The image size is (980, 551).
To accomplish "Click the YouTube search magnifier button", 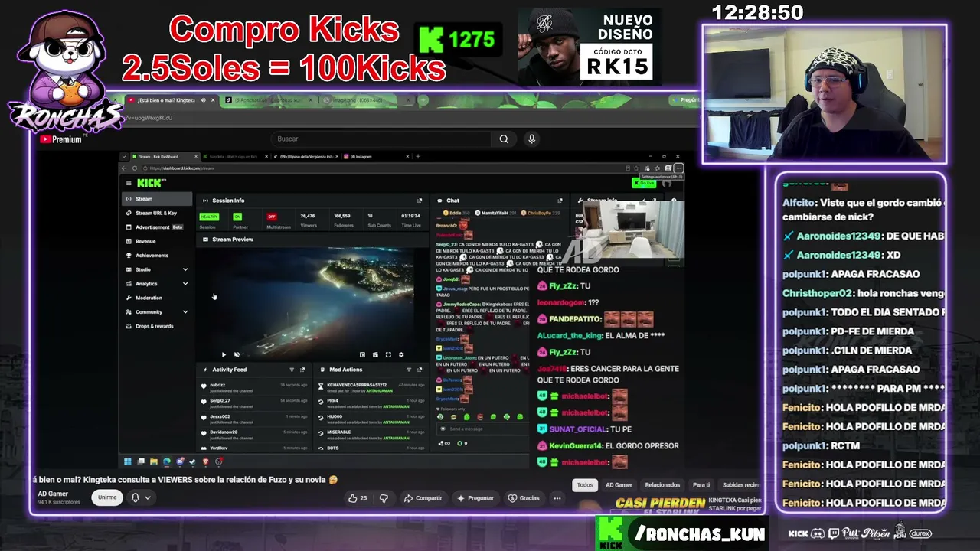I will point(504,139).
